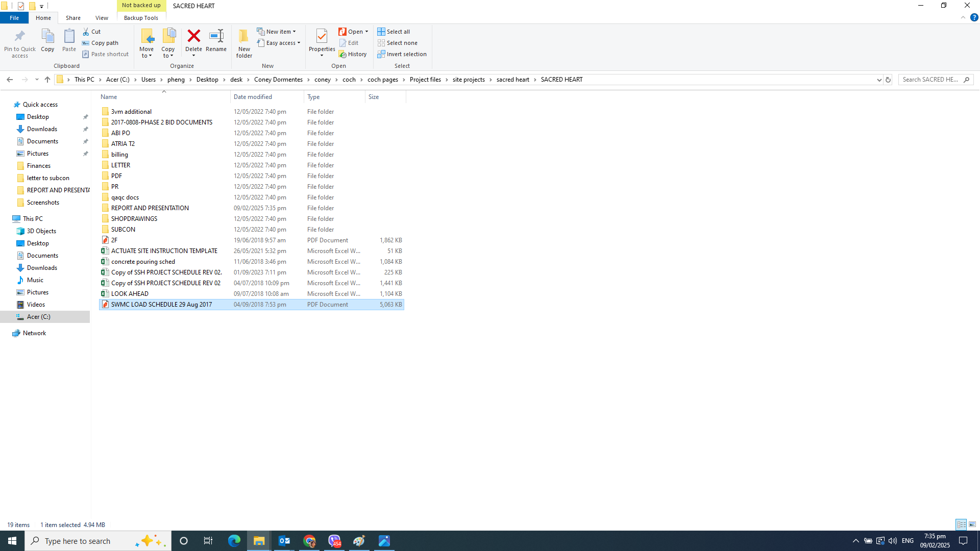Enable details view from status bar toggle
The height and width of the screenshot is (551, 980).
click(962, 524)
